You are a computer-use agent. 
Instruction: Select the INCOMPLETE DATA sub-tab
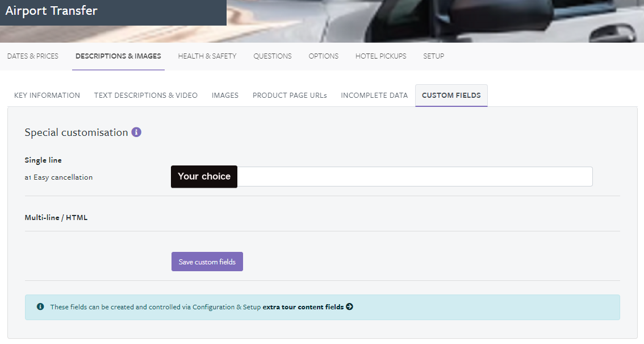[x=374, y=95]
